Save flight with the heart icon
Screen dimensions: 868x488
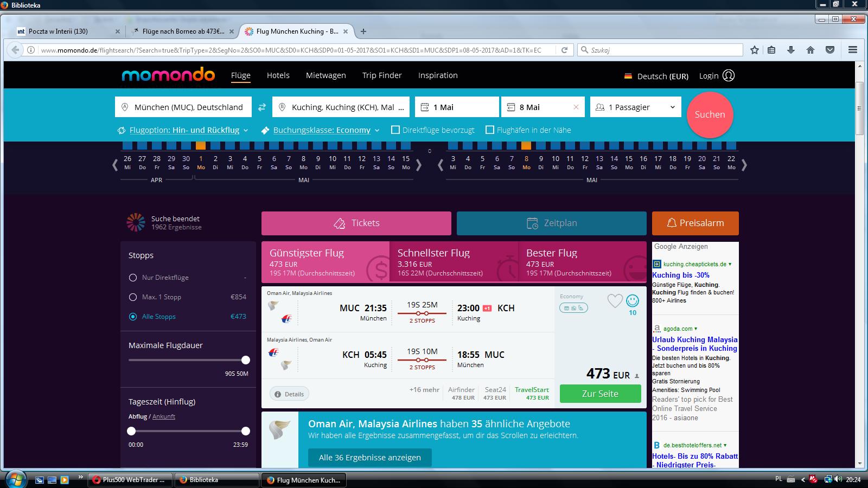point(615,301)
